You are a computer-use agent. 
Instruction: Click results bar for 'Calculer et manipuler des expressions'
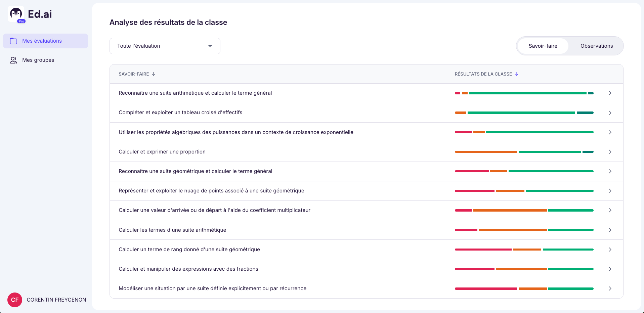[524, 269]
